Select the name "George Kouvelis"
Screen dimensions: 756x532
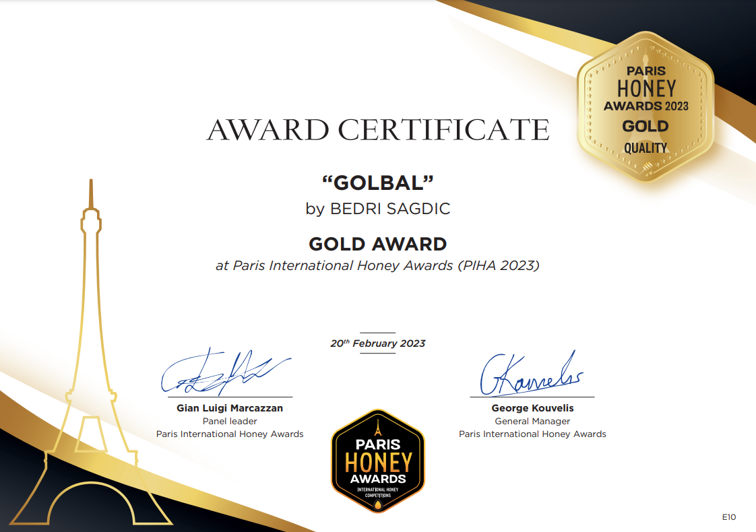(533, 408)
